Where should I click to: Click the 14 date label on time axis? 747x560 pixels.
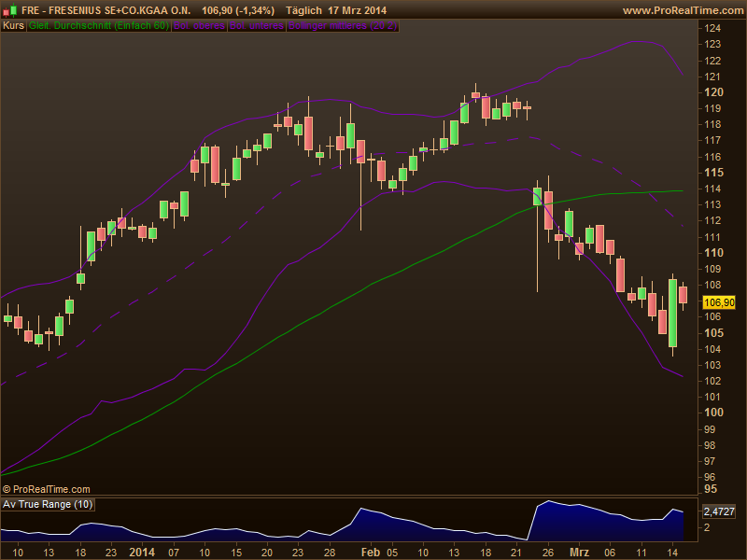coord(672,553)
